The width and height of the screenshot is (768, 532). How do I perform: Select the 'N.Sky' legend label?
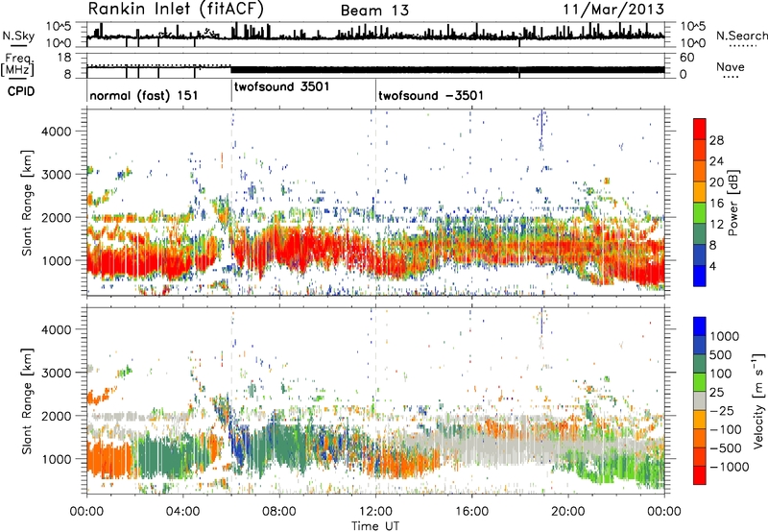(x=18, y=36)
